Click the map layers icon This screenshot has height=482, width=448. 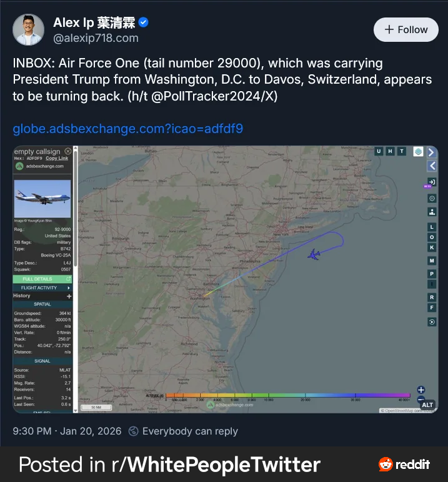pyautogui.click(x=418, y=152)
